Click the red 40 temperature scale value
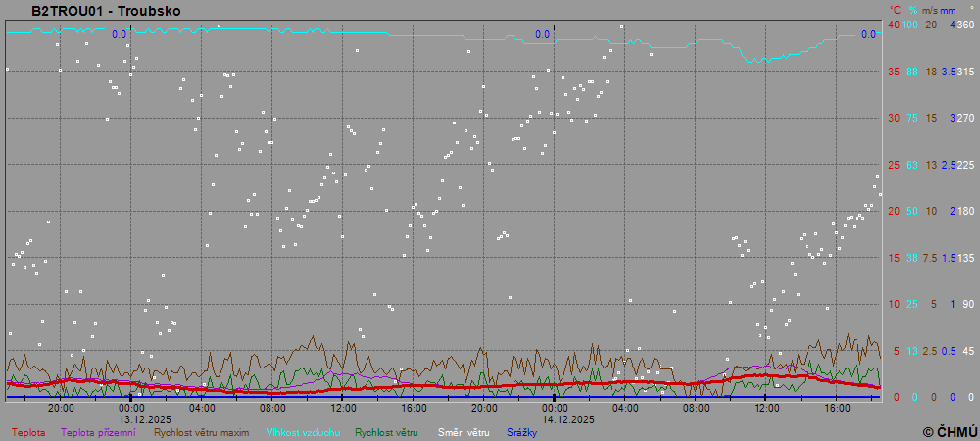This screenshot has height=441, width=980. click(894, 24)
